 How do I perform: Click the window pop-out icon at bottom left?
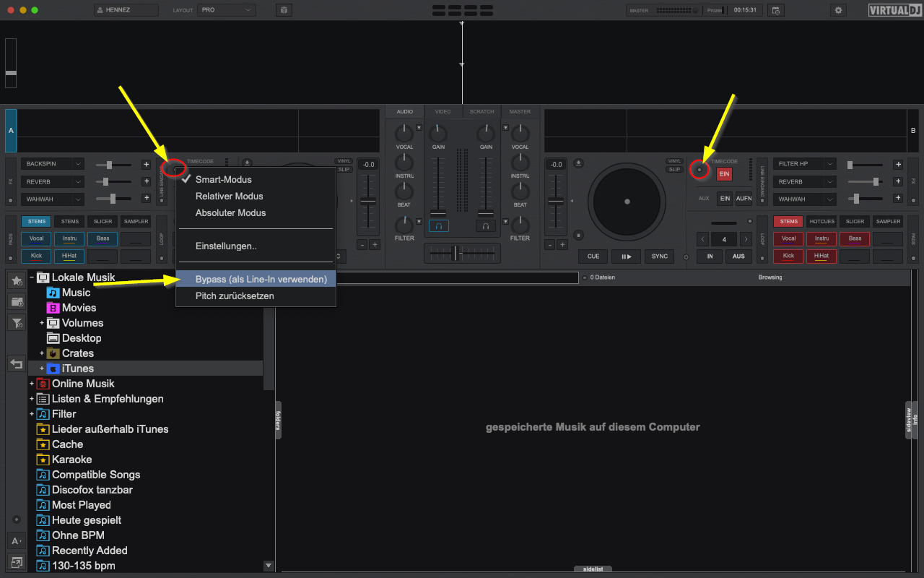point(16,561)
